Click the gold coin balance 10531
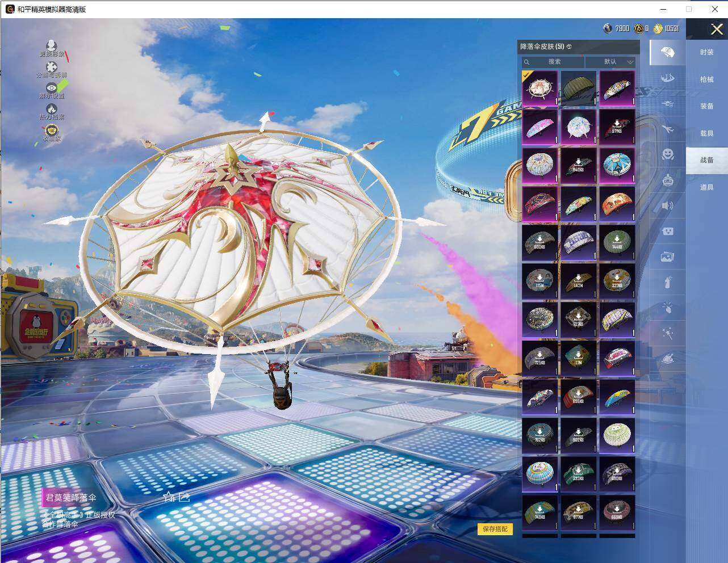 click(x=666, y=28)
